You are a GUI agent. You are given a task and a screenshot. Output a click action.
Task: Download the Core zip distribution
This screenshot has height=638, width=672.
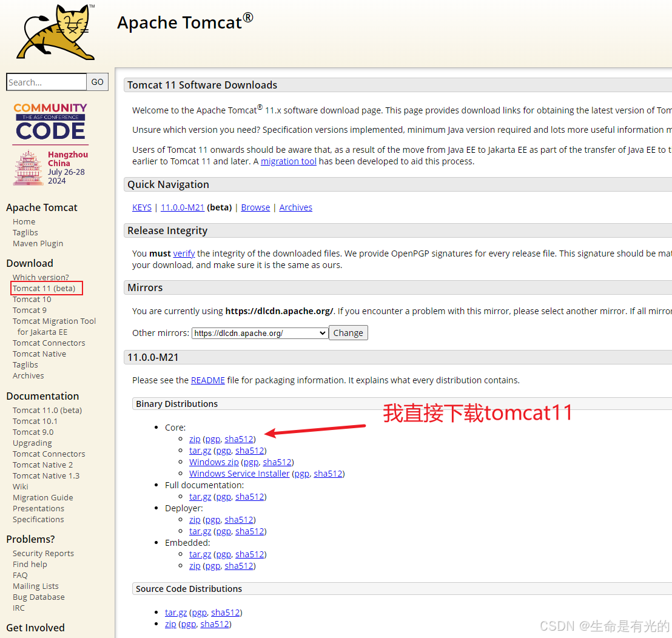195,439
